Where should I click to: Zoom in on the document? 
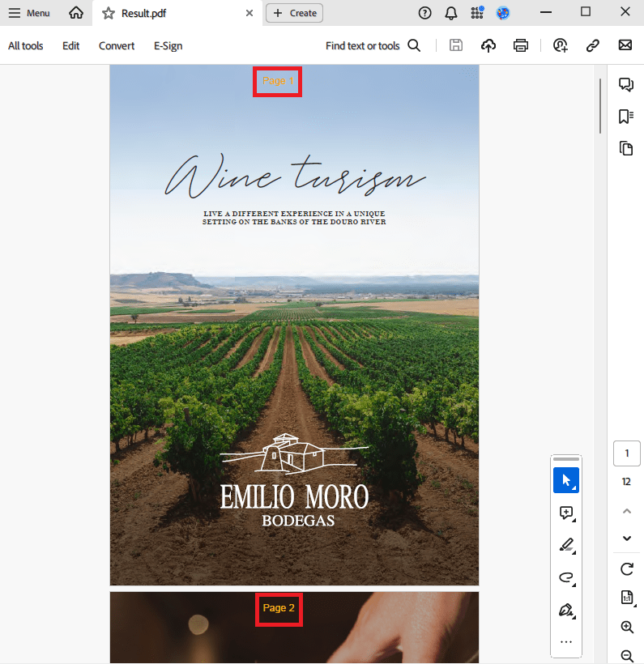coord(626,627)
